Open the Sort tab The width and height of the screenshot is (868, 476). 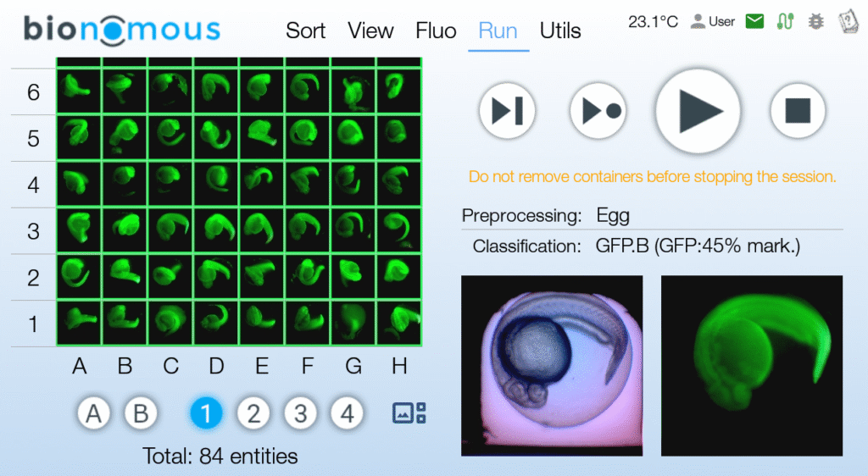tap(305, 31)
